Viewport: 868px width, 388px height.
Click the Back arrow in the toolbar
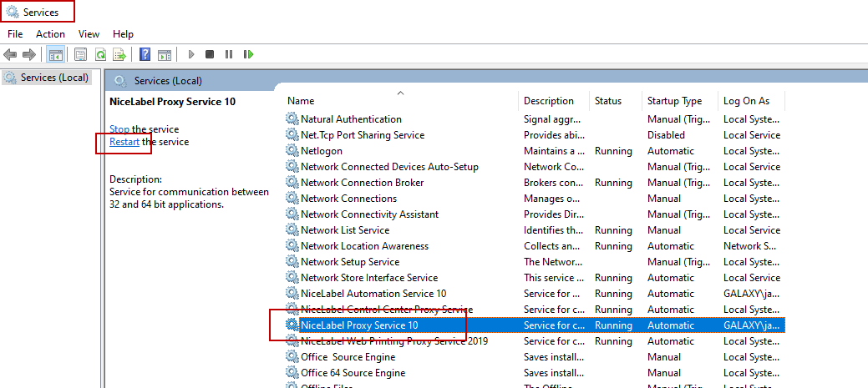pyautogui.click(x=10, y=54)
